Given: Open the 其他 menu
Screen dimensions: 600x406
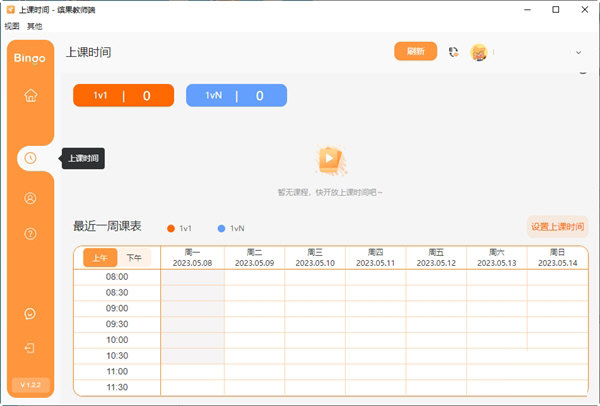Looking at the screenshot, I should pos(34,26).
